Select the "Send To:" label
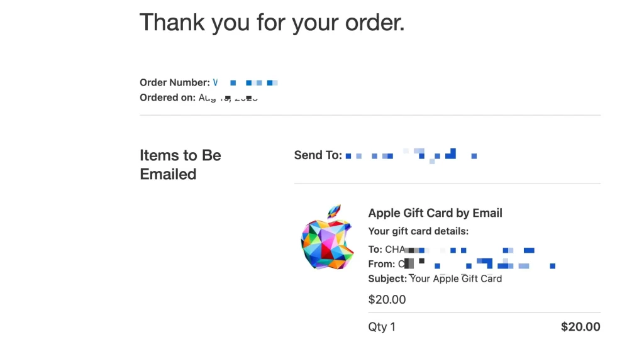Screen dimensions: 644x342 click(318, 155)
